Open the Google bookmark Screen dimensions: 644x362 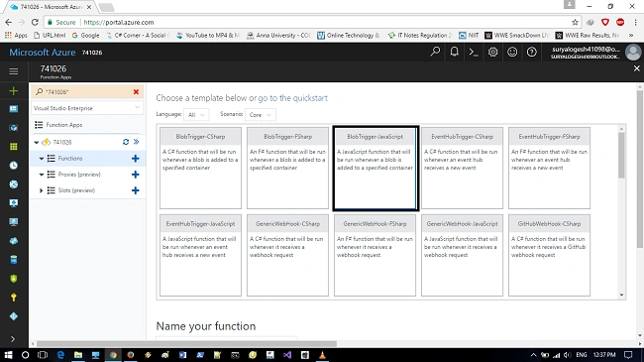pyautogui.click(x=85, y=36)
